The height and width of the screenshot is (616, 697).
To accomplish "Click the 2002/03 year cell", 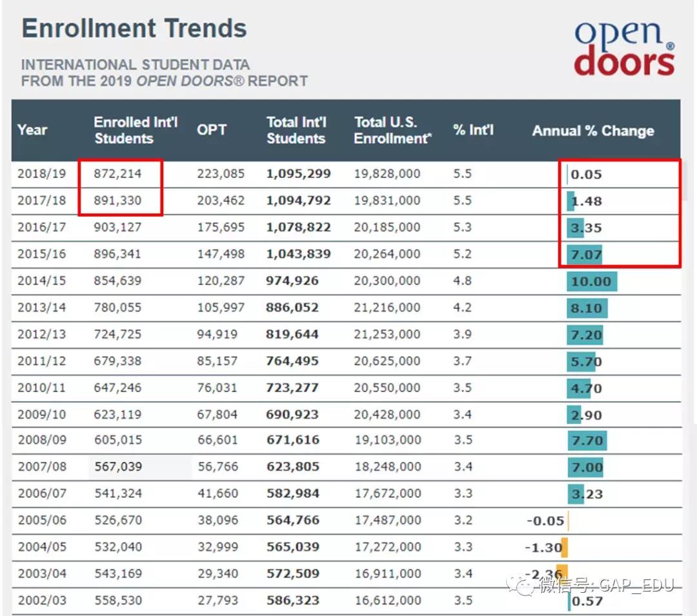I will [42, 600].
